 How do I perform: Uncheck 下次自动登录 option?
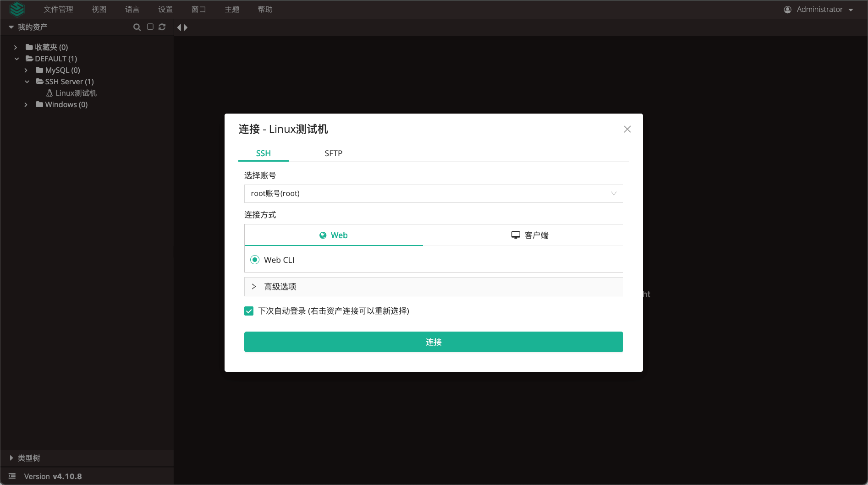pyautogui.click(x=249, y=311)
